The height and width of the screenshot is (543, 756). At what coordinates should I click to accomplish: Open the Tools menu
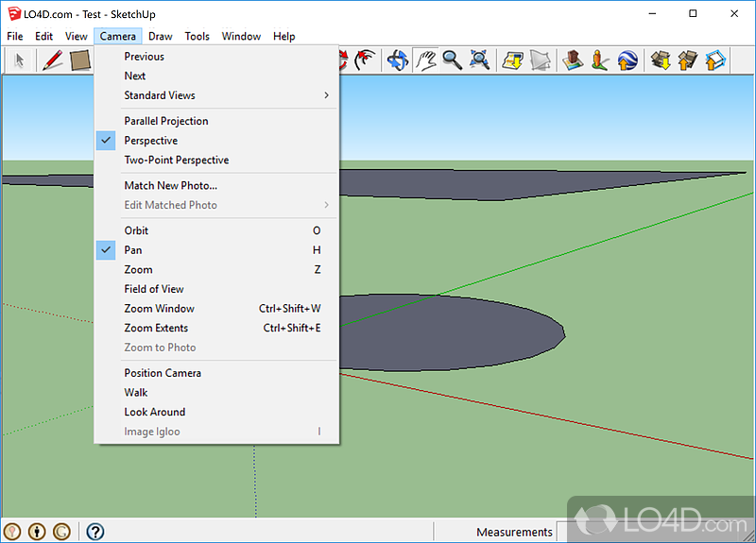pyautogui.click(x=197, y=36)
